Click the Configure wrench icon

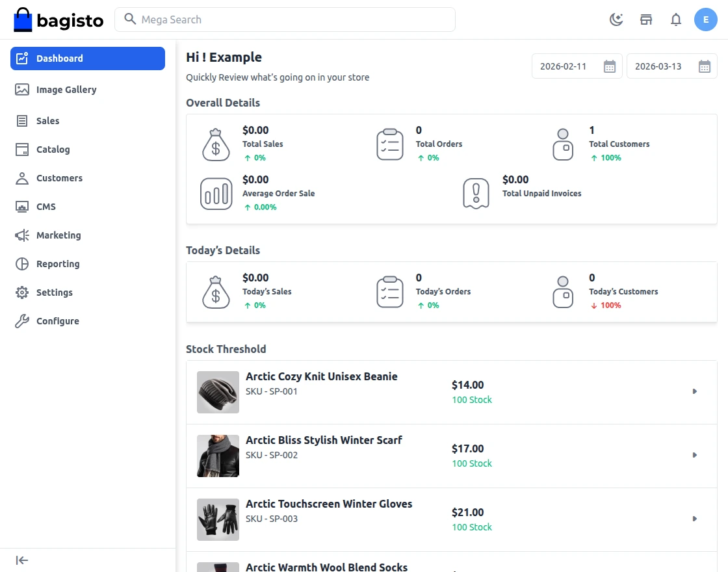[x=22, y=321]
